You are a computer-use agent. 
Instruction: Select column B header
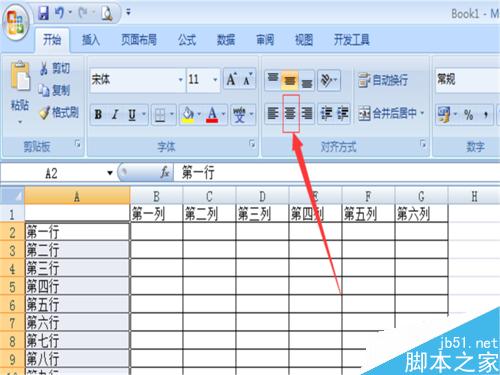[156, 196]
